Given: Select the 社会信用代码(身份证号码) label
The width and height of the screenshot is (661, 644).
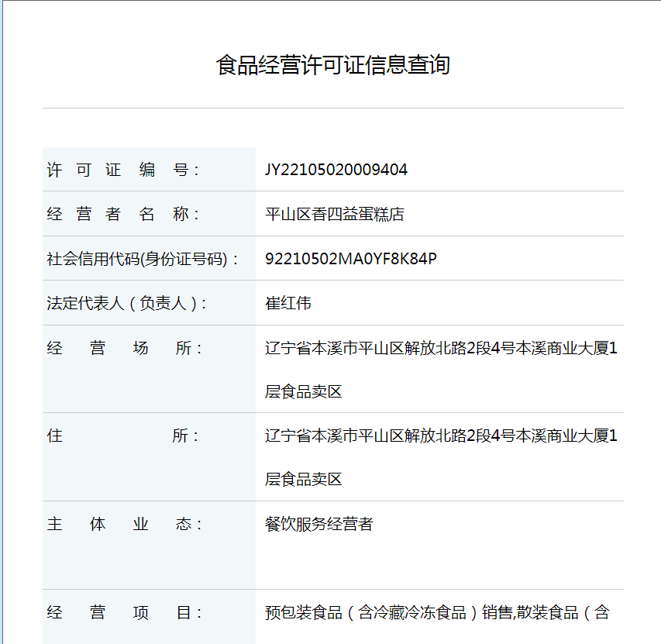Looking at the screenshot, I should 142,259.
